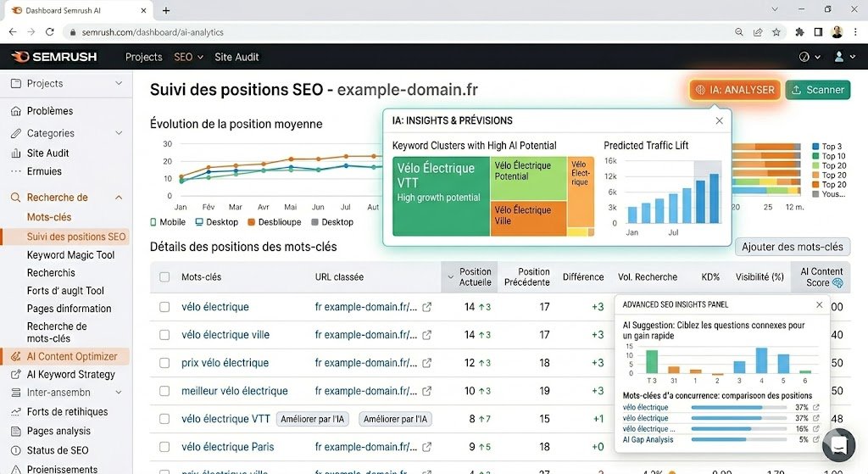Sort by Position Actuelle column arrow

(x=449, y=277)
